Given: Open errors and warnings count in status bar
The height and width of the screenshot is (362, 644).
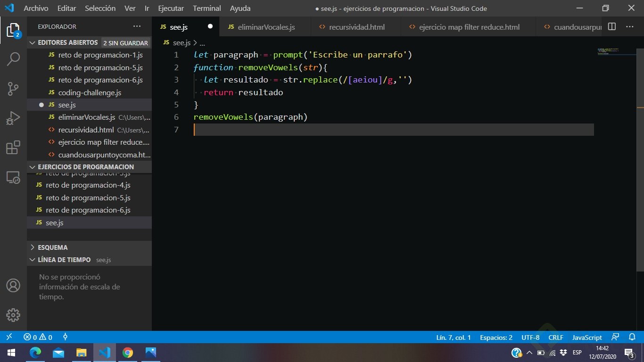Looking at the screenshot, I should coord(38,337).
